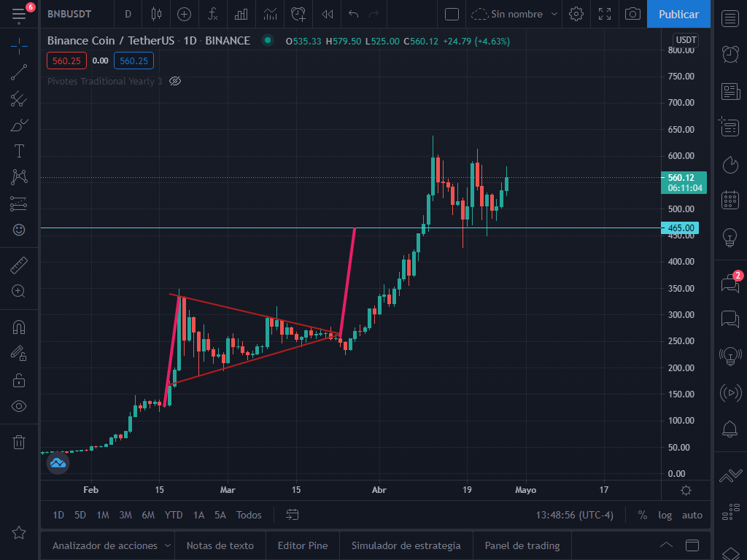Select chart layout square icon

452,15
